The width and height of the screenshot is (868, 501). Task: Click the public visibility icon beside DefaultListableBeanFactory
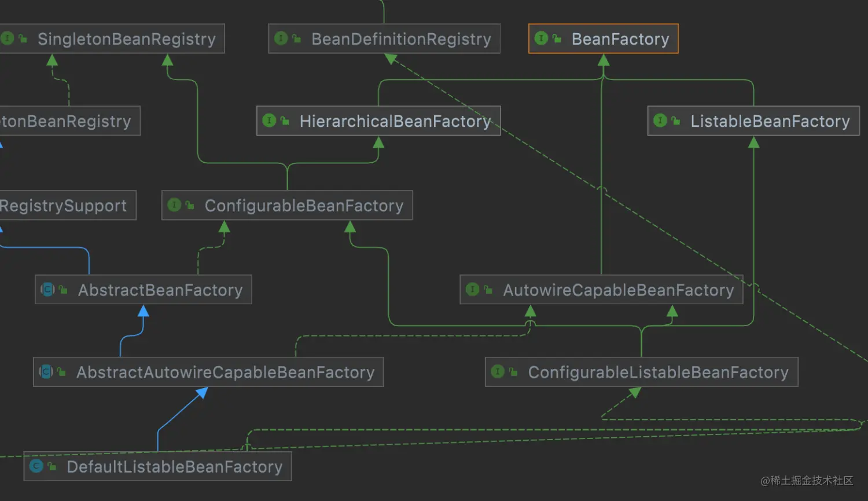click(52, 466)
